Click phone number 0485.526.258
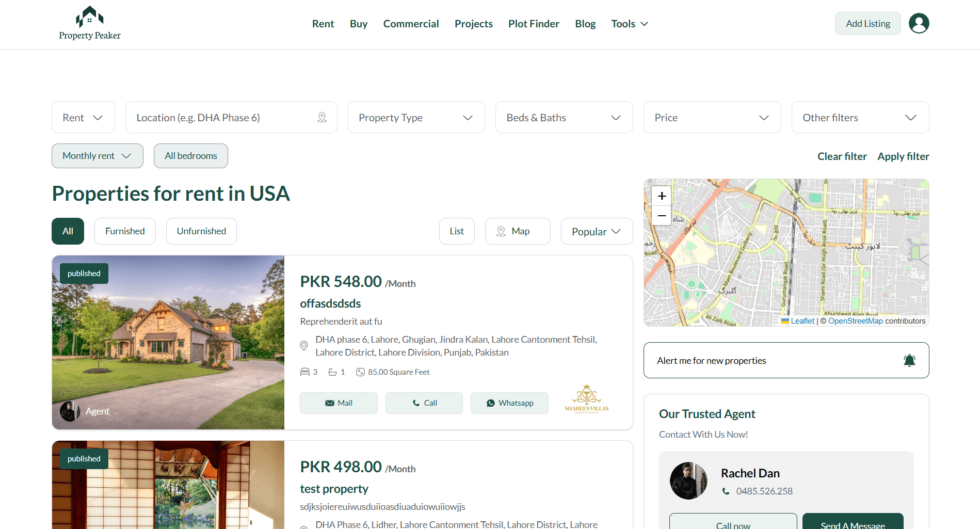This screenshot has width=980, height=529. [764, 491]
